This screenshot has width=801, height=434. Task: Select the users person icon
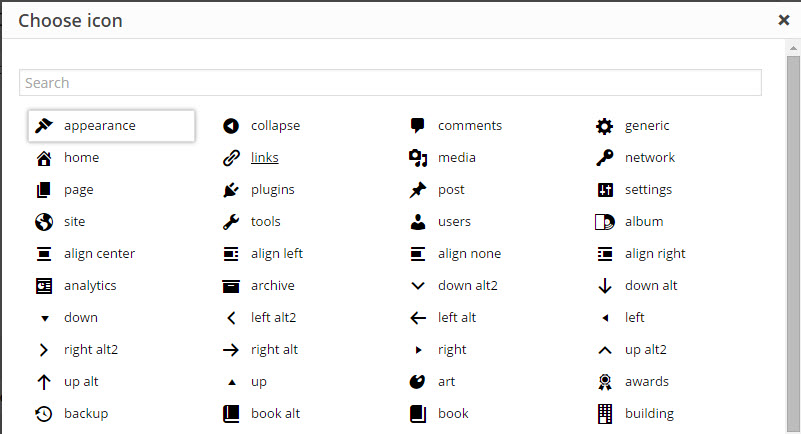point(418,222)
